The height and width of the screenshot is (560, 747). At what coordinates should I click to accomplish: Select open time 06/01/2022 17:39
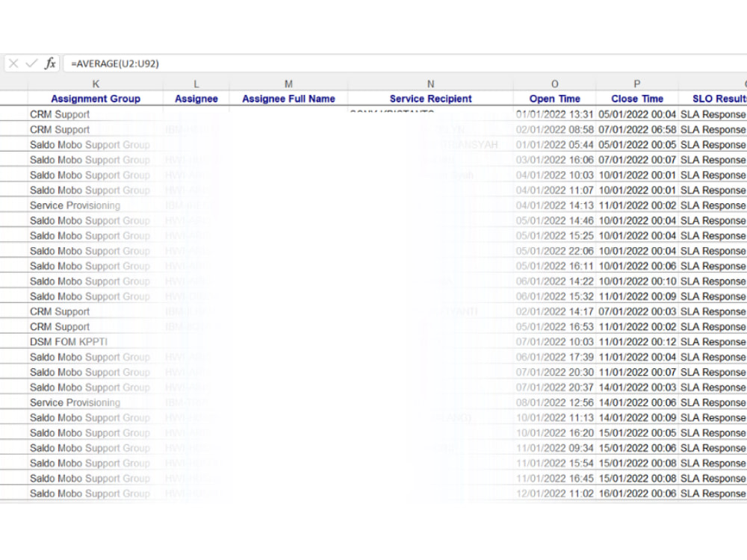click(x=554, y=357)
